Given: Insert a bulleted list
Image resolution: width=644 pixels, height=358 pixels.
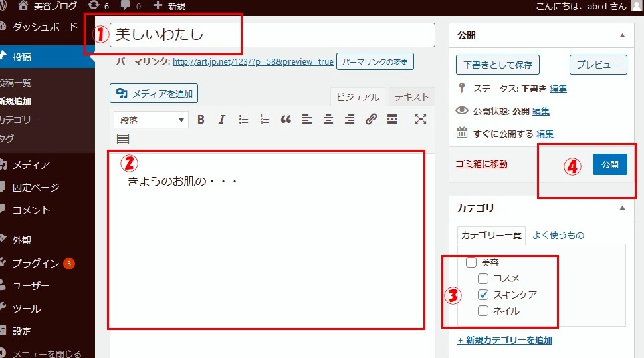Looking at the screenshot, I should click(243, 120).
